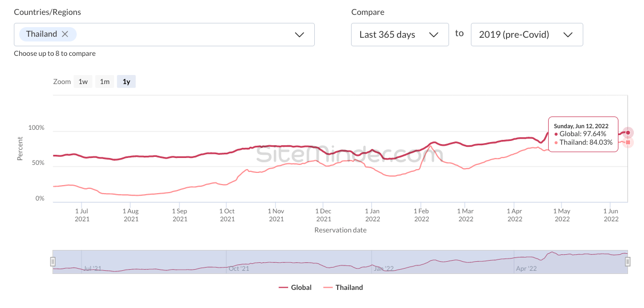
Task: Click the middle of the range navigator strip
Action: pos(341,261)
